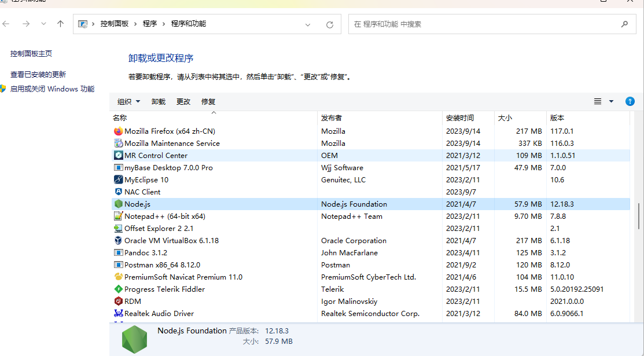
Task: Click the refresh icon beside address bar
Action: pos(330,24)
